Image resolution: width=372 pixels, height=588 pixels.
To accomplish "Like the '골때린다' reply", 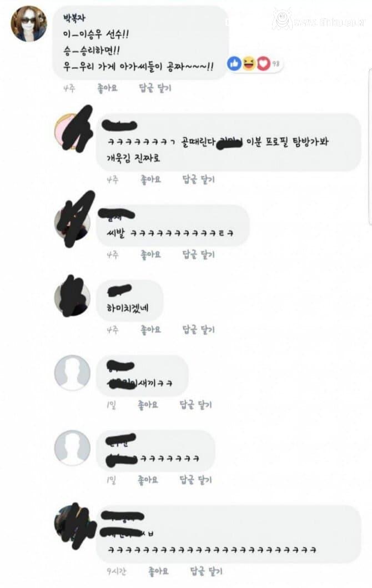I will pos(150,180).
